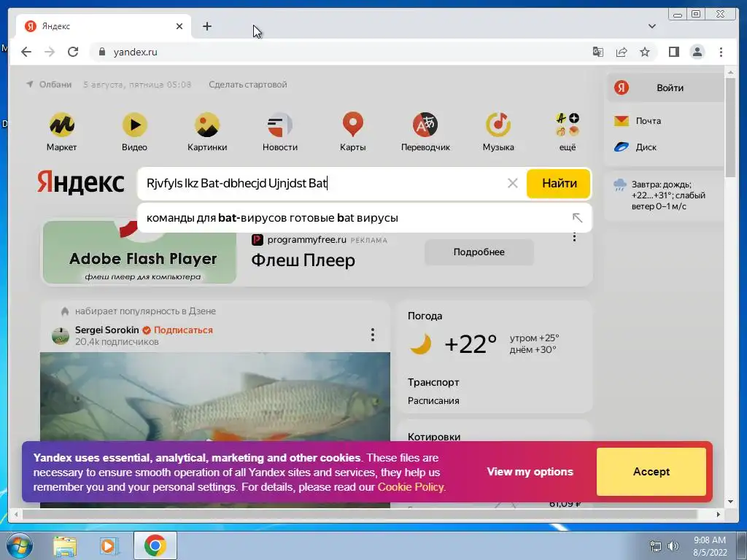Open tomorrow's rain forecast widget
The height and width of the screenshot is (560, 747).
pyautogui.click(x=664, y=195)
